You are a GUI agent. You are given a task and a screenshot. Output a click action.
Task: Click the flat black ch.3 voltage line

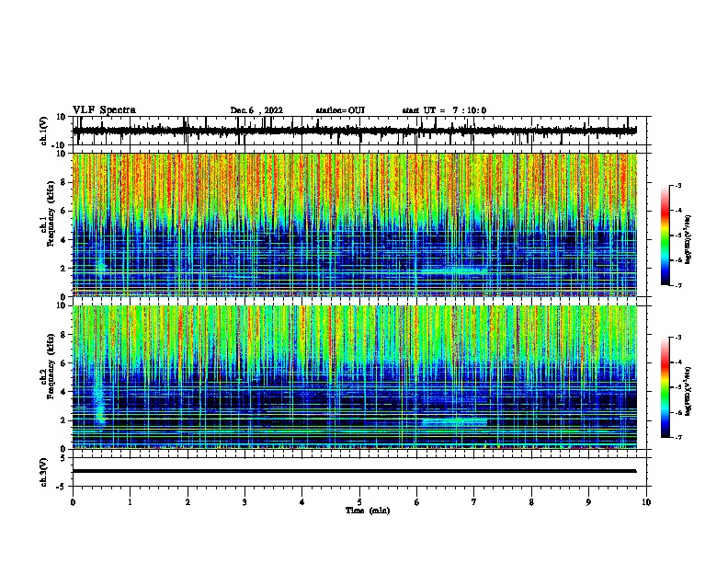[x=355, y=471]
